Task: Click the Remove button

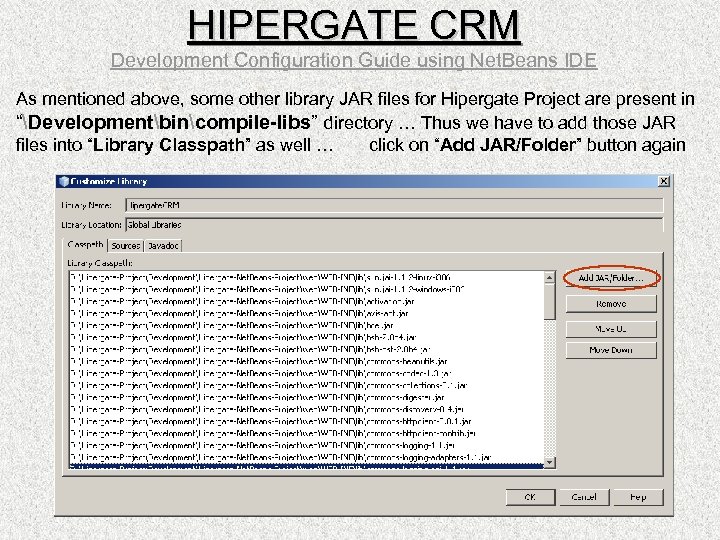Action: [x=611, y=304]
